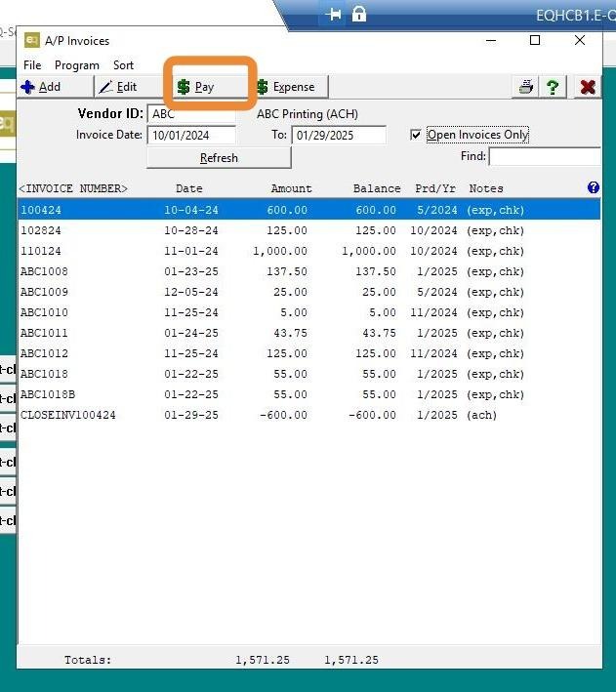Select invoice 100424 row
The image size is (616, 692).
309,210
